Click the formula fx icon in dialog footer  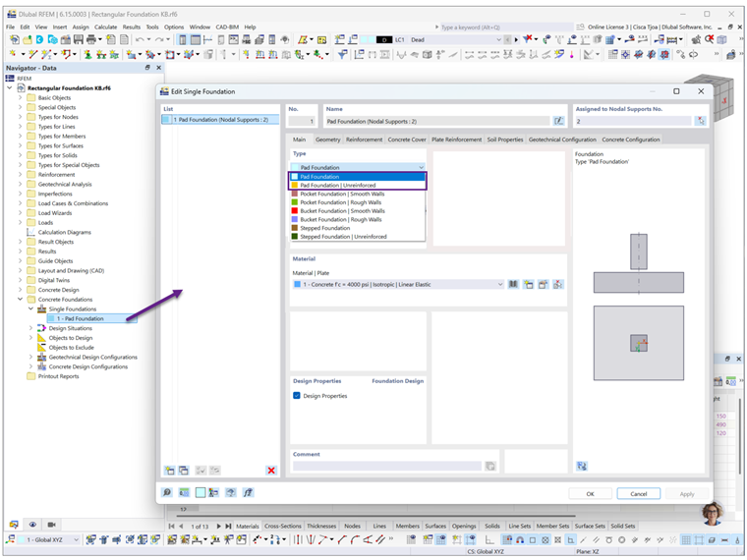point(248,492)
